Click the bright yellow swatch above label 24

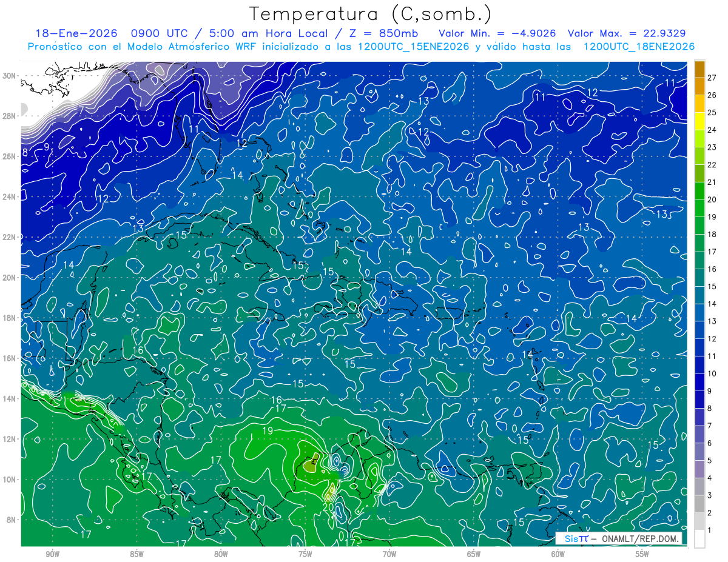coord(699,121)
